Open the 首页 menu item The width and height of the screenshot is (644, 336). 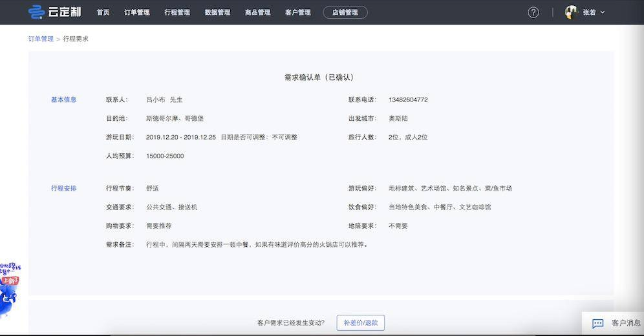[103, 12]
